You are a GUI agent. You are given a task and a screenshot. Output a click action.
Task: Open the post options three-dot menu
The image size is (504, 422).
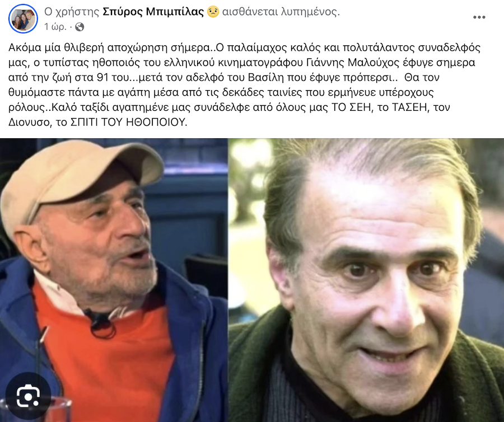point(479,17)
